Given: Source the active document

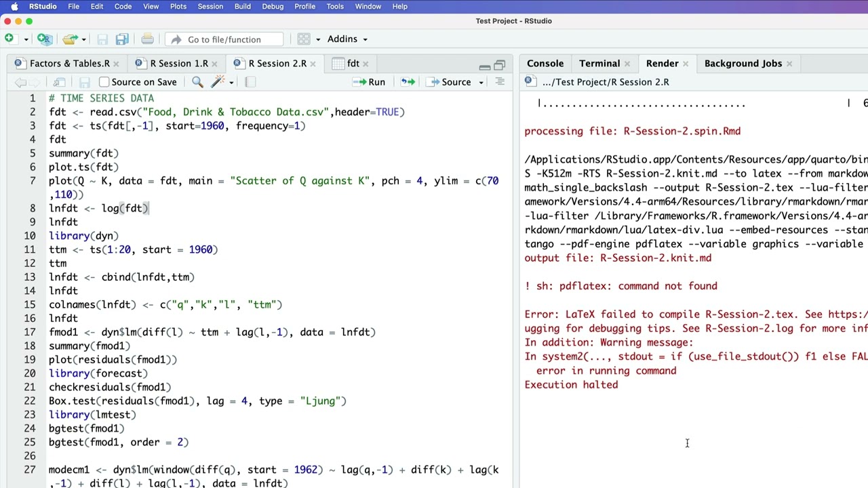Looking at the screenshot, I should (448, 82).
